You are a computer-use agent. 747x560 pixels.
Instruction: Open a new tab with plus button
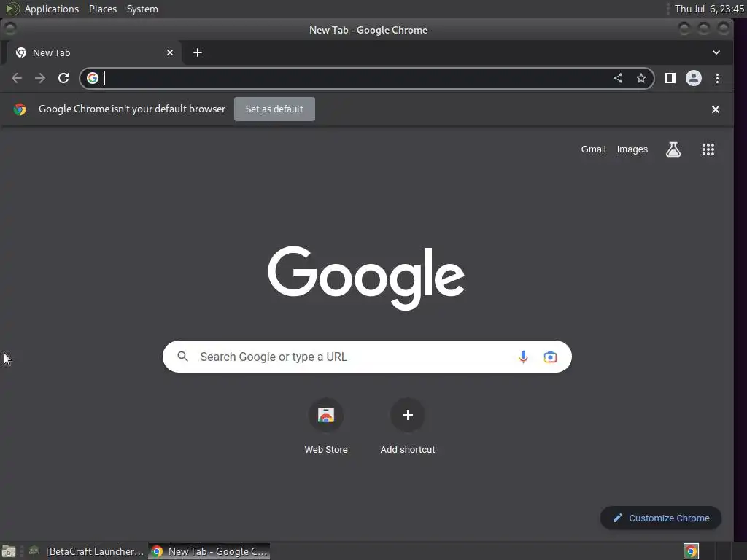(x=198, y=52)
